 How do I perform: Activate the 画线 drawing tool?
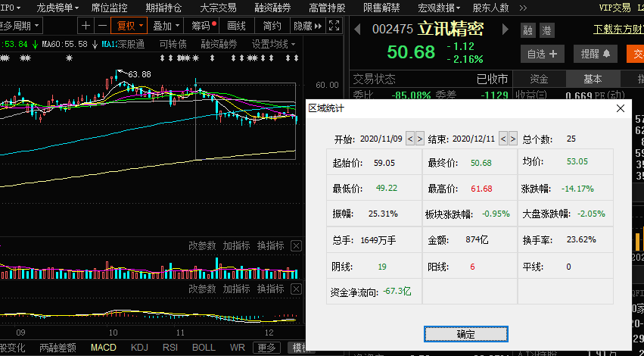coord(237,26)
